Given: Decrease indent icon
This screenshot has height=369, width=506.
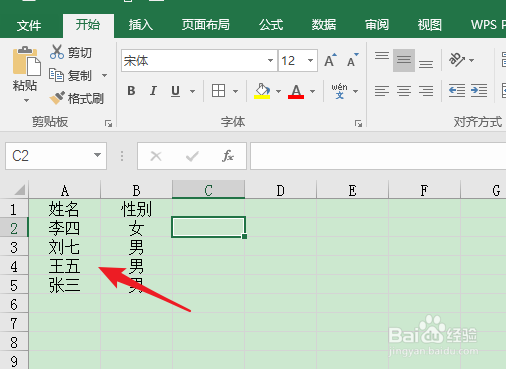Looking at the screenshot, I should pos(457,91).
